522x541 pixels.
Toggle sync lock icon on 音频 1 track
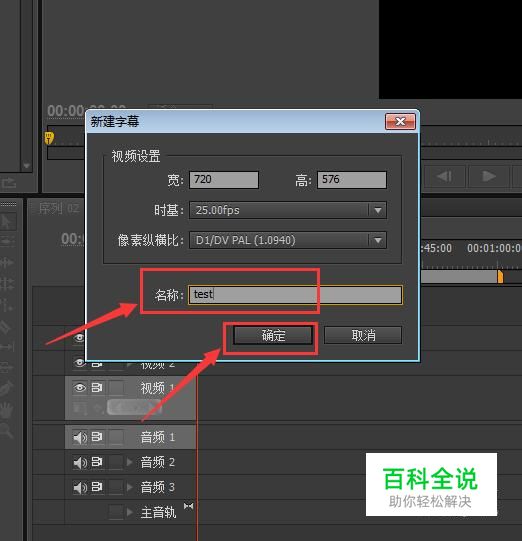[x=97, y=437]
